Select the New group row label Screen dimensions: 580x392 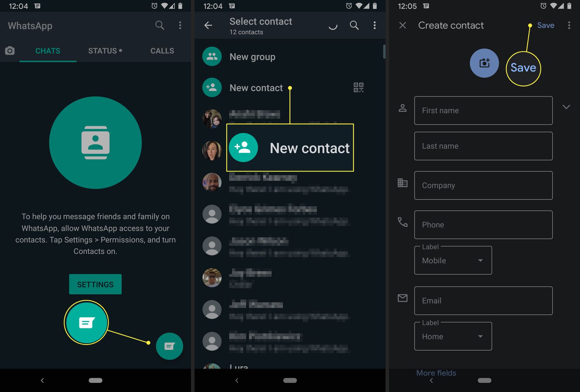pyautogui.click(x=252, y=57)
